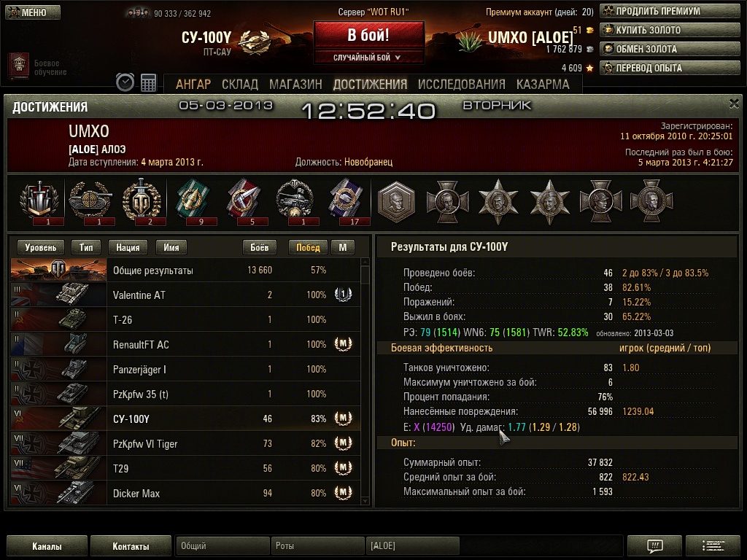Open the calculator icon next to clock
Screen dimensions: 747x560
click(148, 82)
